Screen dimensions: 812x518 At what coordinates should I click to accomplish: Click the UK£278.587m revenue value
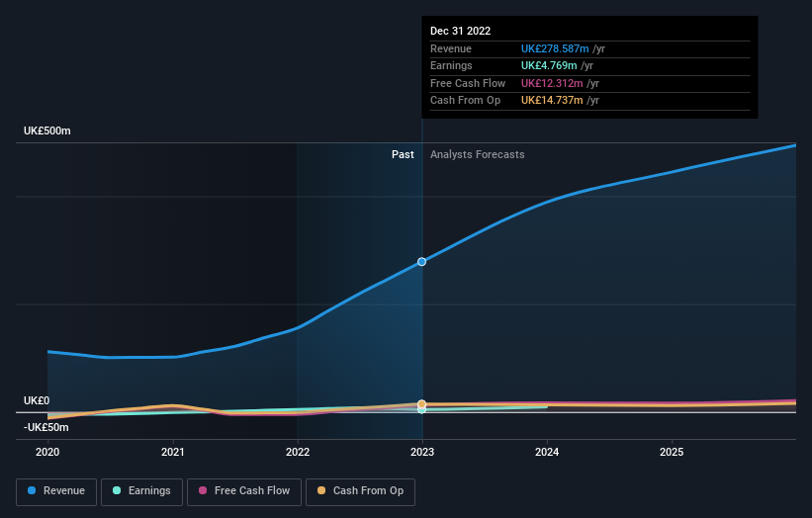point(555,48)
